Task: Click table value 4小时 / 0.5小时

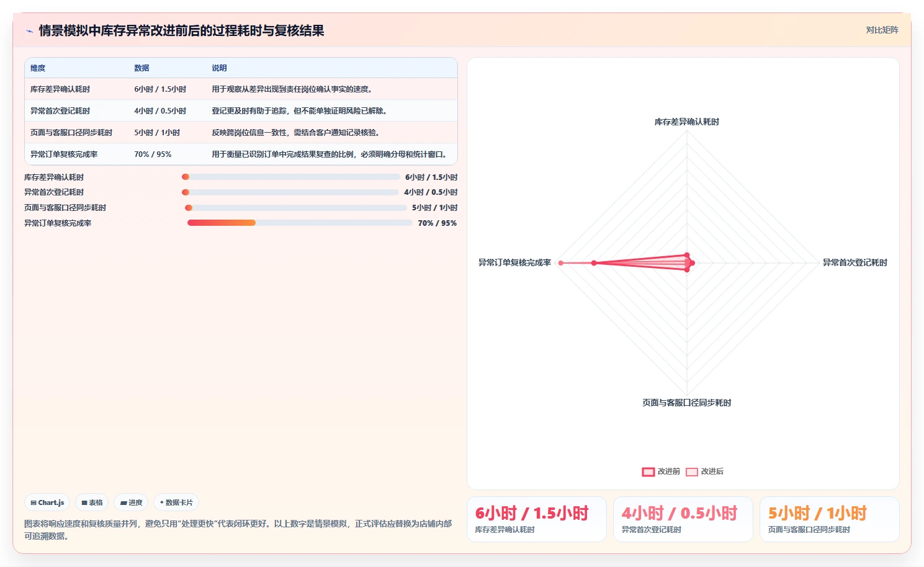Action: (x=160, y=111)
